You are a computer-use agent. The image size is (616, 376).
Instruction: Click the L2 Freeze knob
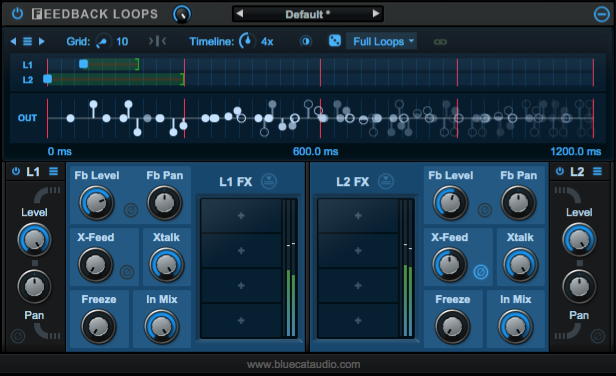tap(453, 326)
